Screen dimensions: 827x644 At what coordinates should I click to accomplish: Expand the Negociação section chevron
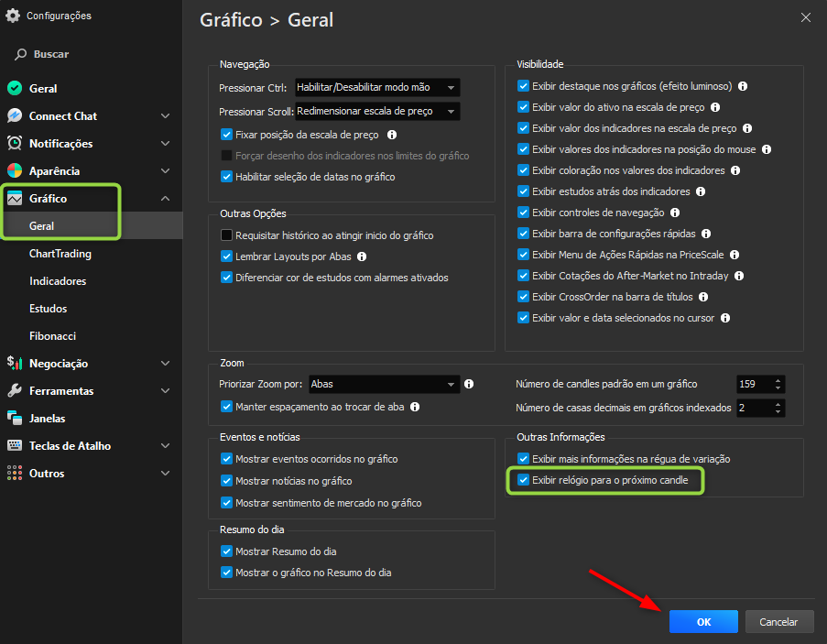[165, 363]
